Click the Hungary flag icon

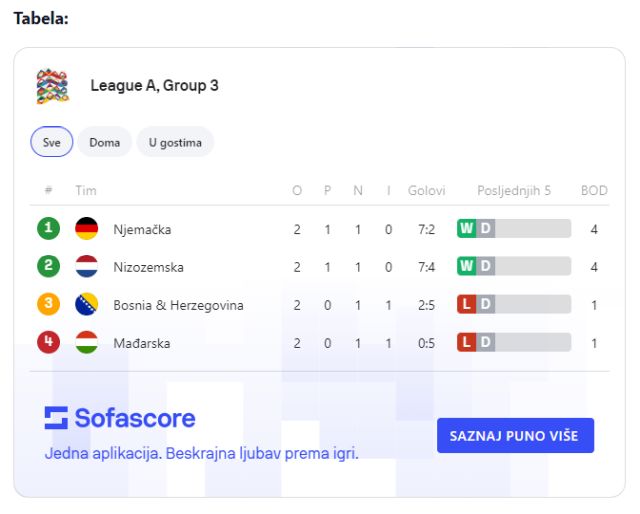(86, 343)
